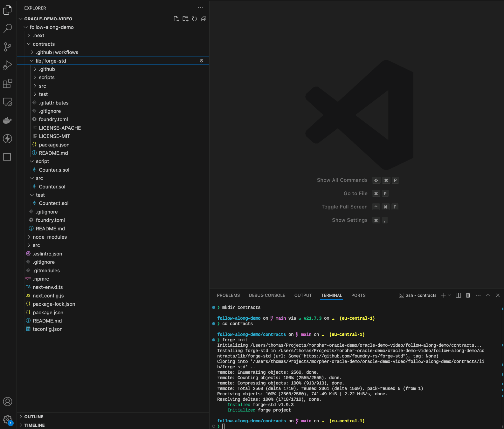The height and width of the screenshot is (429, 504).
Task: Collapse the lib/forge-std folder
Action: click(x=113, y=61)
